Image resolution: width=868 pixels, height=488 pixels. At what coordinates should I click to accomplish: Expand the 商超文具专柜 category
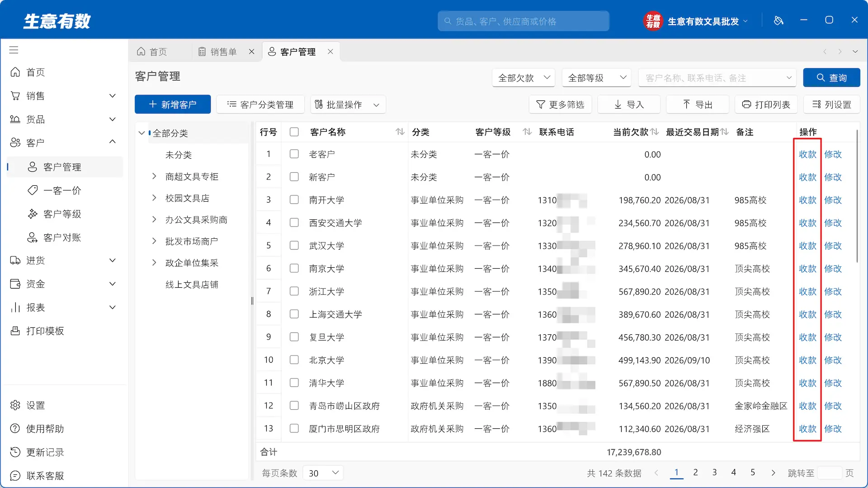[x=154, y=176]
